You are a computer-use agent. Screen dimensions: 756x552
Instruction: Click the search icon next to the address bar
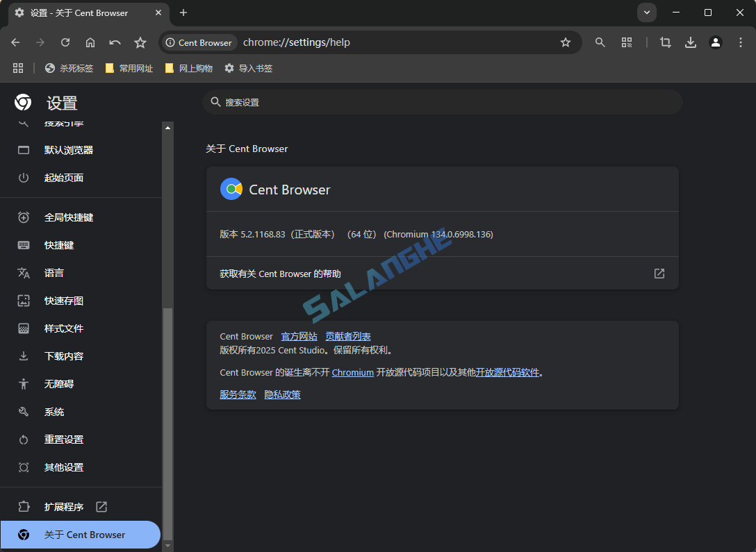click(600, 42)
